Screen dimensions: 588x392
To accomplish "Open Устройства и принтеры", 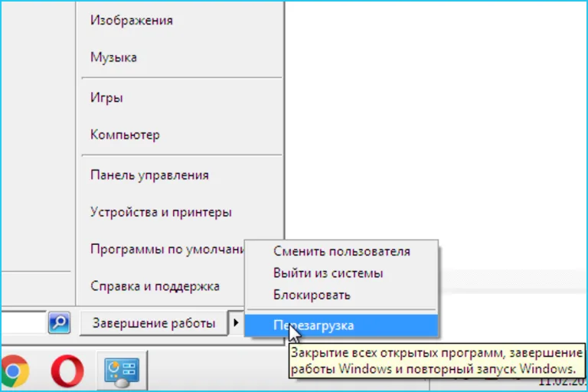I will pyautogui.click(x=162, y=212).
